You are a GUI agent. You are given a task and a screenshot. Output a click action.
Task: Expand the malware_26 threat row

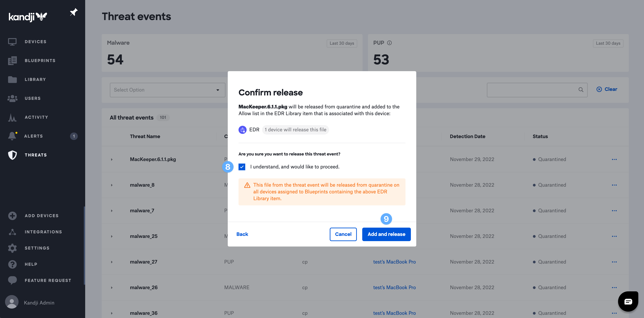point(112,287)
